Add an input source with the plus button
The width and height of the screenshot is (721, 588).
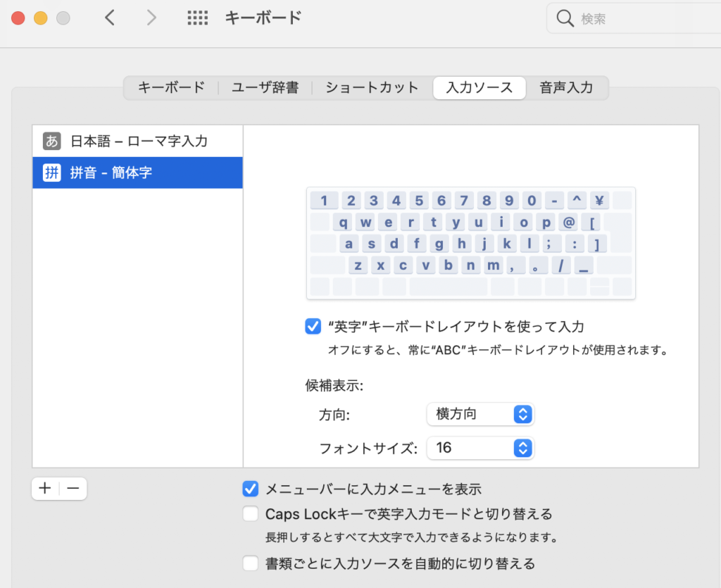[45, 488]
